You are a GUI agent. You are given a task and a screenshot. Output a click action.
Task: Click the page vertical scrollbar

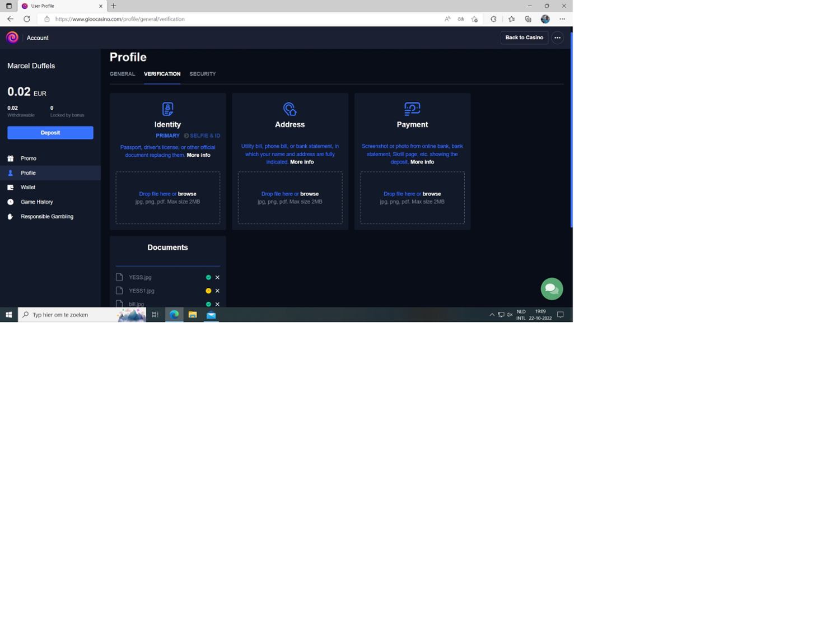pyautogui.click(x=571, y=130)
